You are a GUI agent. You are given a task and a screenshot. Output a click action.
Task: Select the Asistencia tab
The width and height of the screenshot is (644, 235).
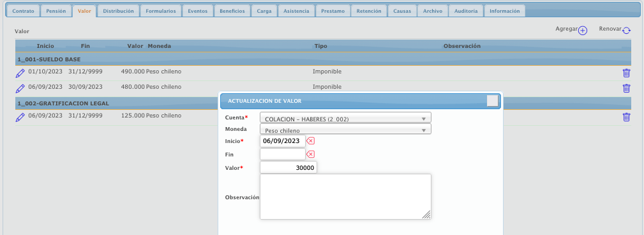(x=296, y=11)
